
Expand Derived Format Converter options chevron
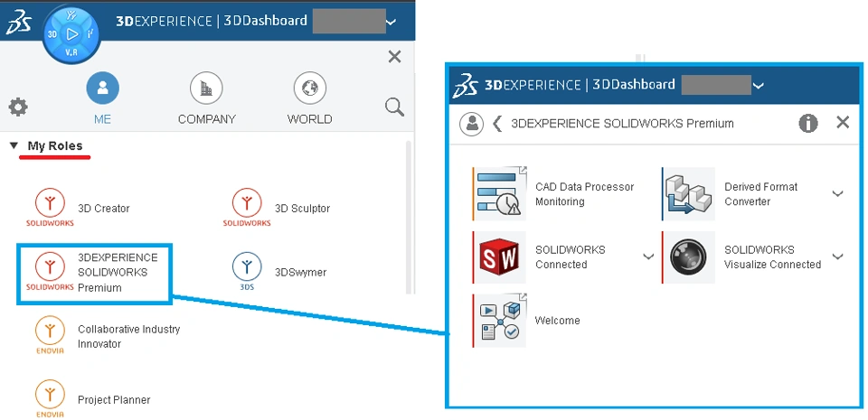837,193
